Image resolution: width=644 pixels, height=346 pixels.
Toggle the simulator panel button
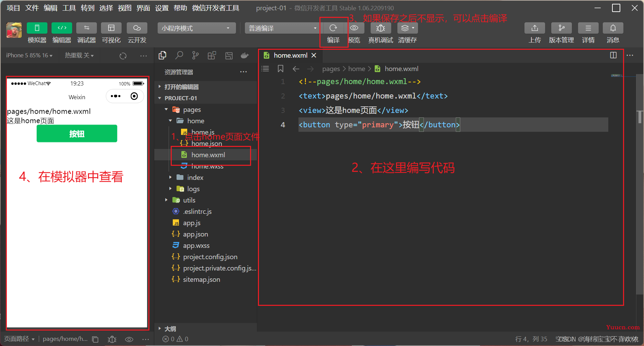37,28
